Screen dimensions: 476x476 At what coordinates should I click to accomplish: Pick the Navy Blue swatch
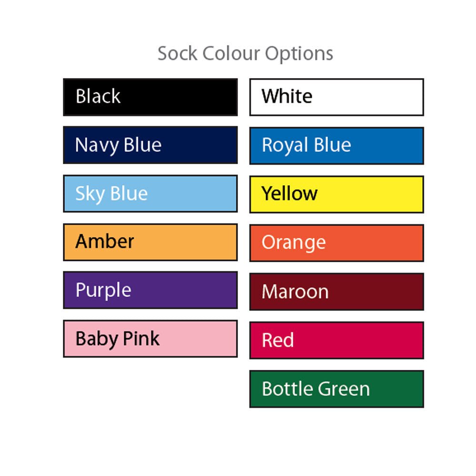click(150, 145)
